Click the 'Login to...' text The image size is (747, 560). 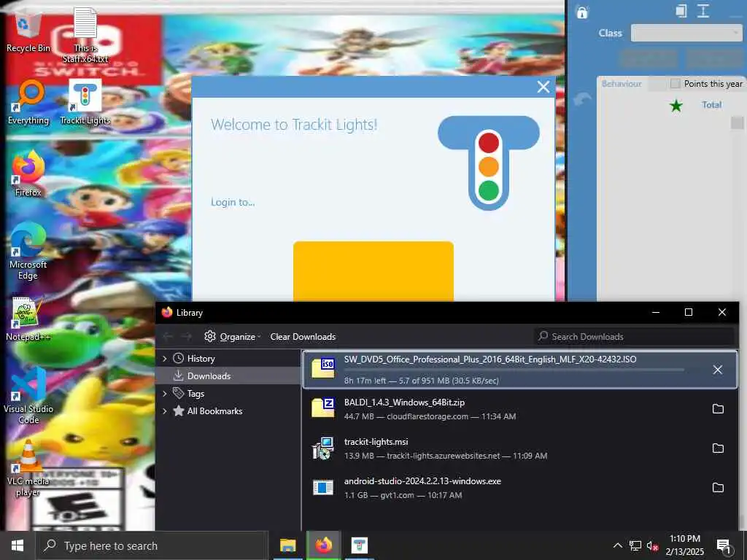point(233,202)
